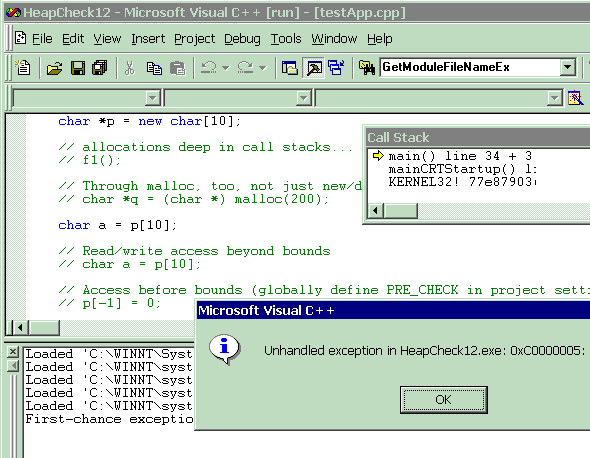Click the Microsoft Visual C++ dialog title bar
Image resolution: width=590 pixels, height=458 pixels.
pyautogui.click(x=393, y=310)
